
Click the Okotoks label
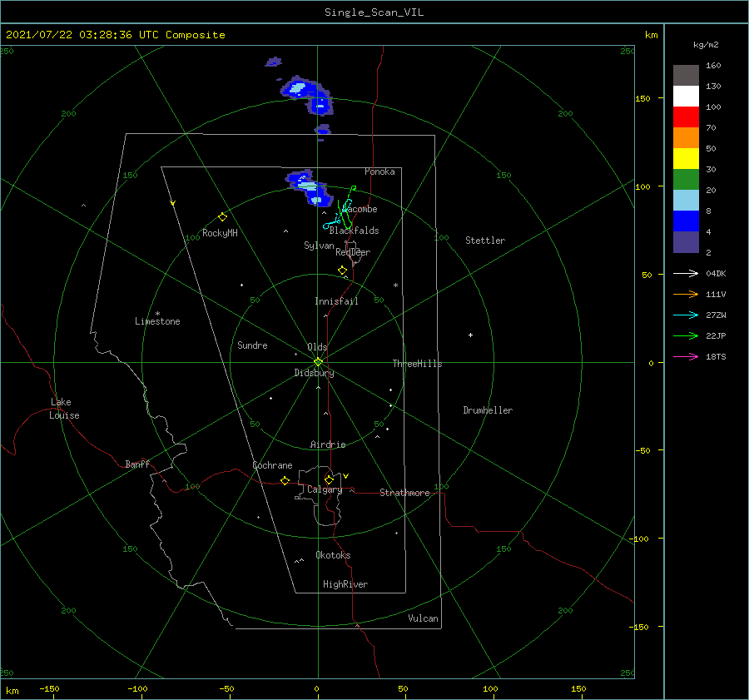click(333, 555)
